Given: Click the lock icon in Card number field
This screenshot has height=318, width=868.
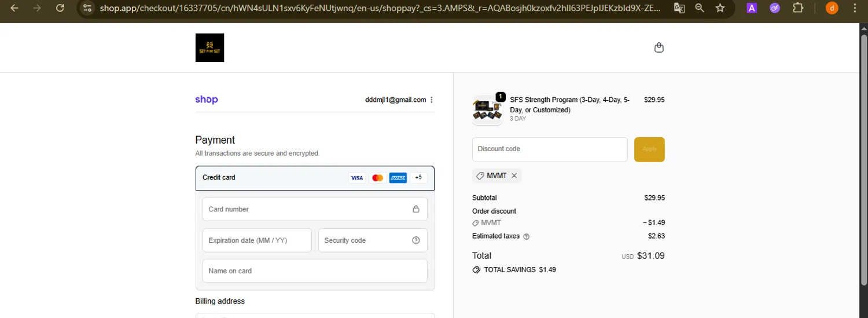Looking at the screenshot, I should click(415, 209).
